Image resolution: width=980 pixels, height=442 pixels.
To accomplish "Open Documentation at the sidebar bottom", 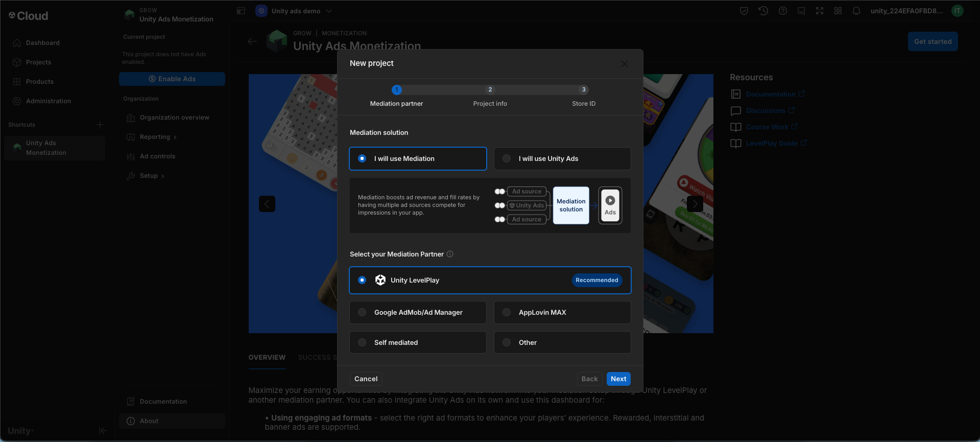I will tap(172, 402).
